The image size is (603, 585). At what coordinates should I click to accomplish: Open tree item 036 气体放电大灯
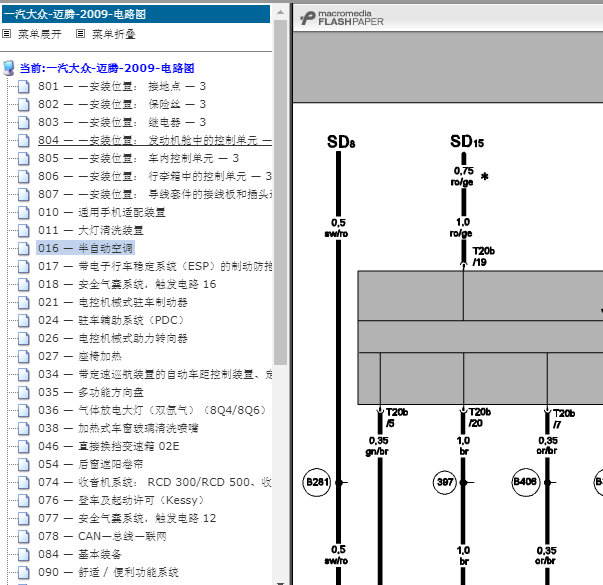(152, 410)
